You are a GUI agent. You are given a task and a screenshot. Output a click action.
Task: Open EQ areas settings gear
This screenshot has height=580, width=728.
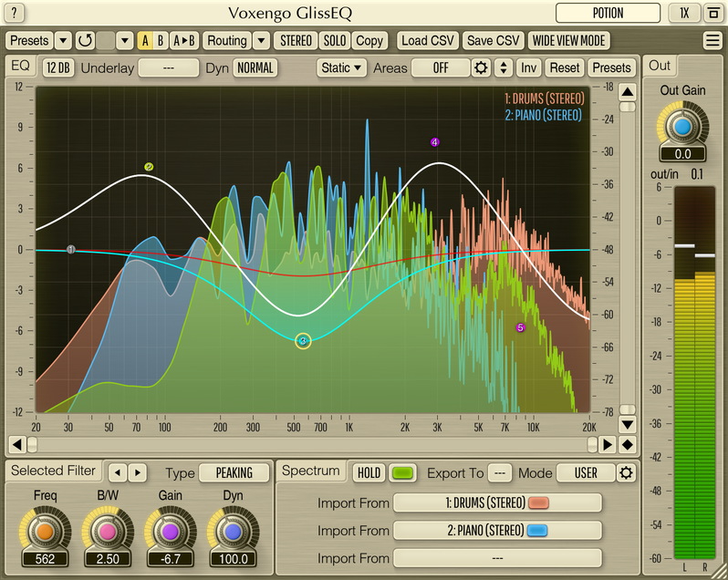481,68
